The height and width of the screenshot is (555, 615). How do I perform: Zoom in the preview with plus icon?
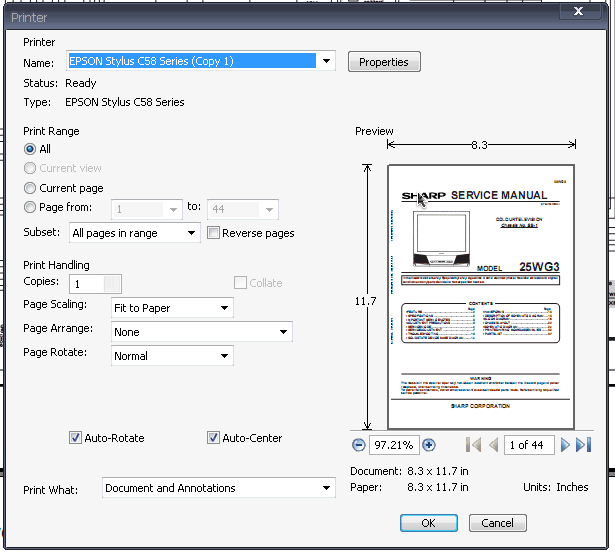429,445
